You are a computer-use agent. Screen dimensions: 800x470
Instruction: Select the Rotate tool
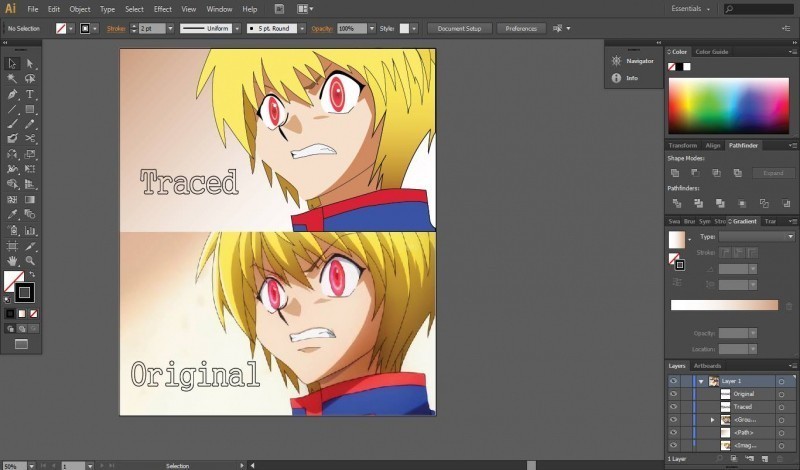click(12, 154)
